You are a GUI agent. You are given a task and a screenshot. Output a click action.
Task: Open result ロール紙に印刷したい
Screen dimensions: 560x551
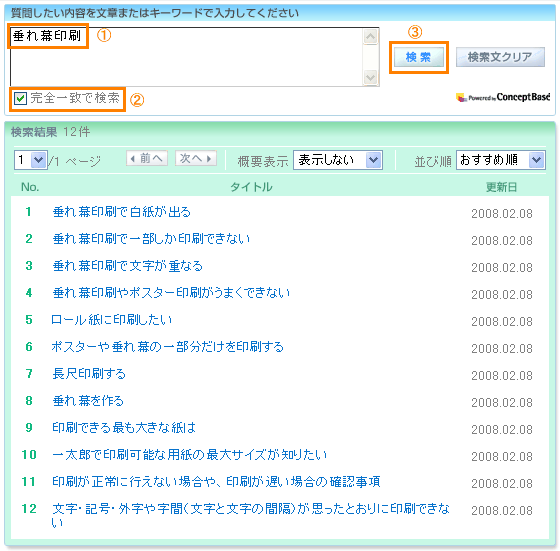(x=112, y=320)
